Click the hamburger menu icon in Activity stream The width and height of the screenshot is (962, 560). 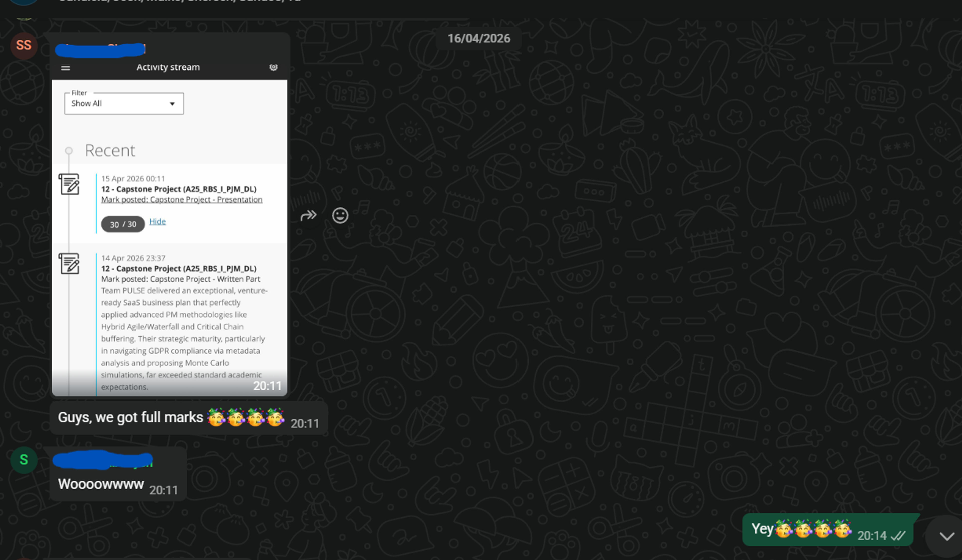click(66, 68)
